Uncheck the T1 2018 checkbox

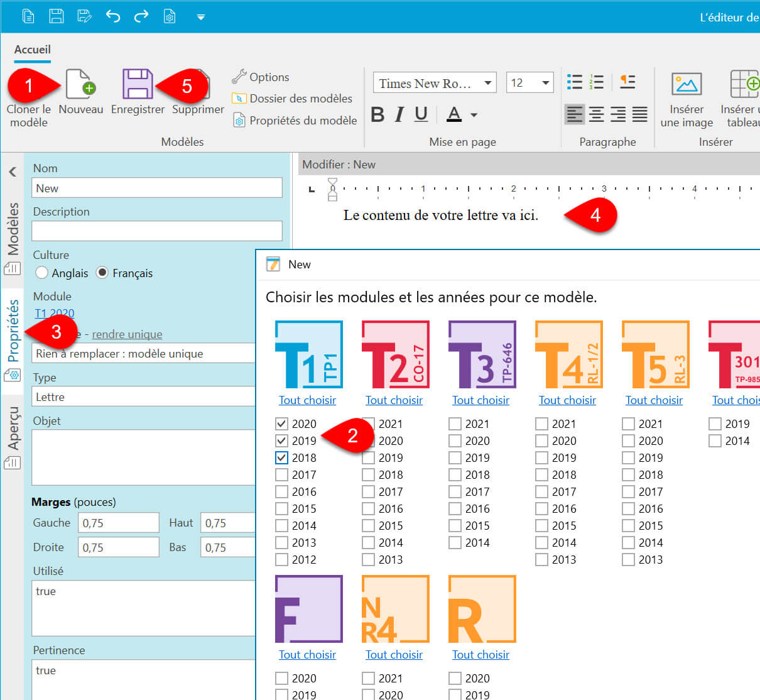(281, 457)
